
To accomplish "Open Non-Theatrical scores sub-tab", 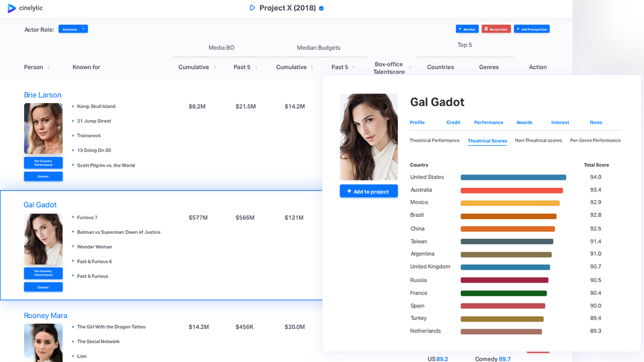I will [538, 141].
